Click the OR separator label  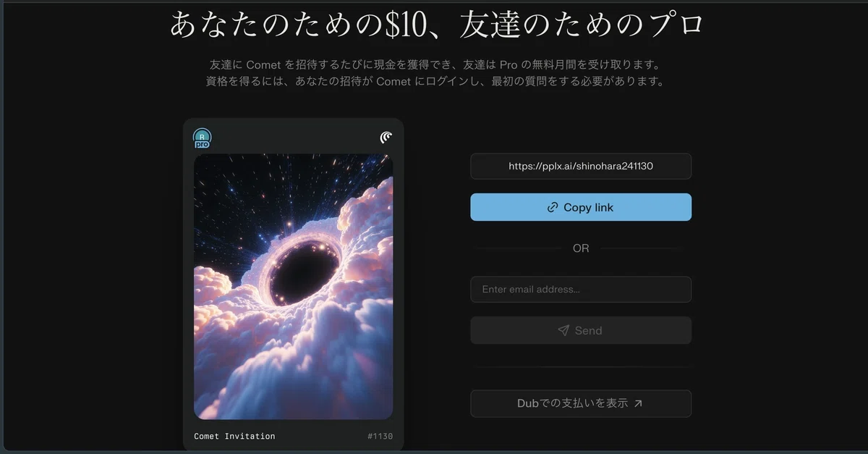tap(581, 248)
